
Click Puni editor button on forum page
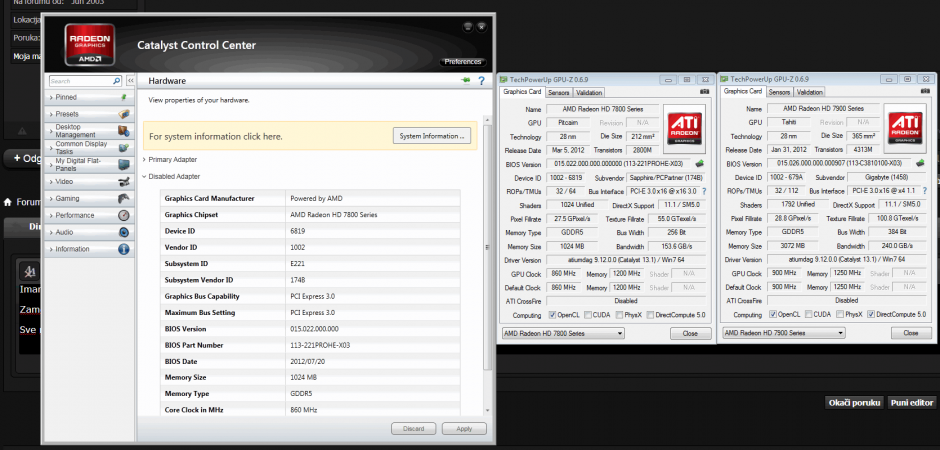pyautogui.click(x=911, y=403)
